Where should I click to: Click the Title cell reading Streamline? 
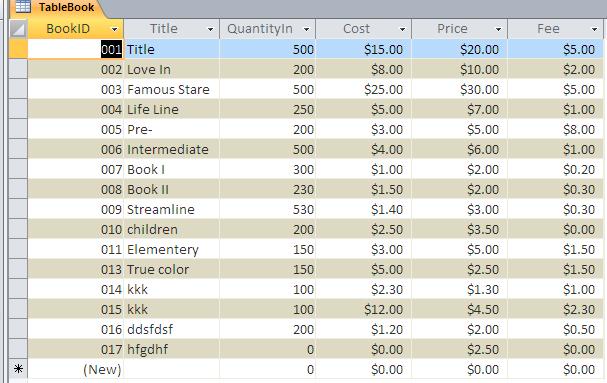point(171,209)
